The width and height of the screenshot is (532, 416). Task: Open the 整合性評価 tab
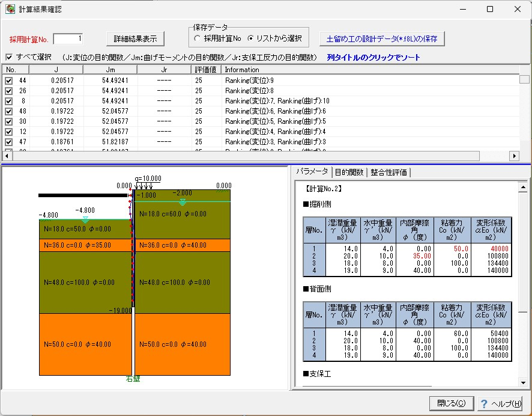coord(388,173)
